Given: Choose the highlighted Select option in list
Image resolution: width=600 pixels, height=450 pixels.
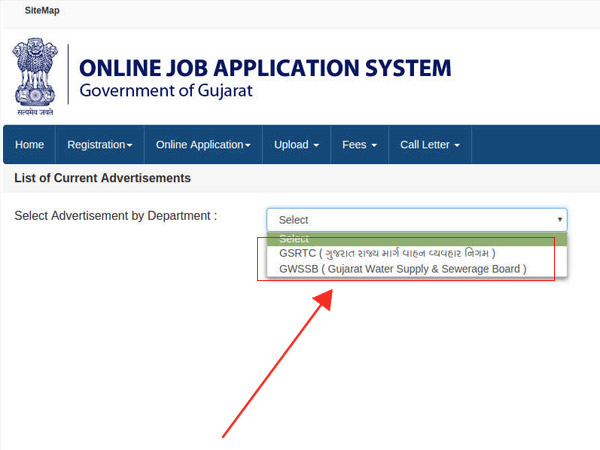Looking at the screenshot, I should [417, 239].
